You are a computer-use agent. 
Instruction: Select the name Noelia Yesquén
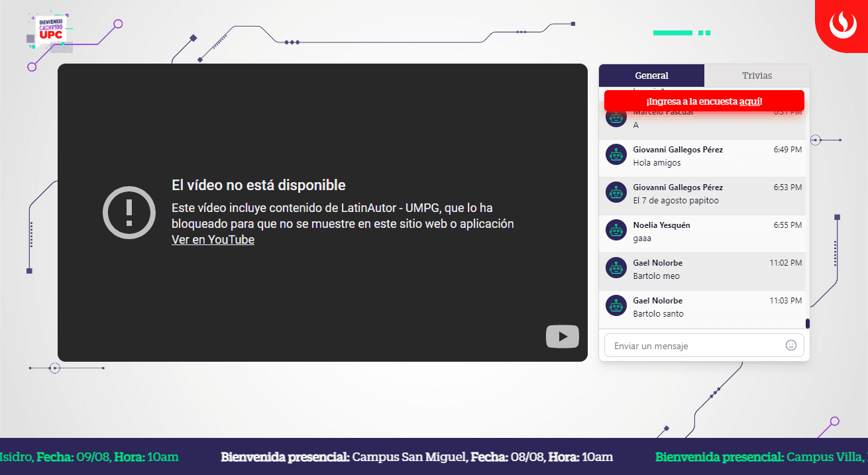point(661,225)
